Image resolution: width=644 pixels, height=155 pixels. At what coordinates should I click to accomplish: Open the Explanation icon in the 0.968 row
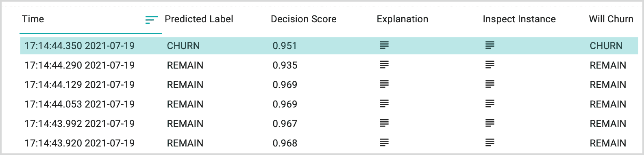384,142
